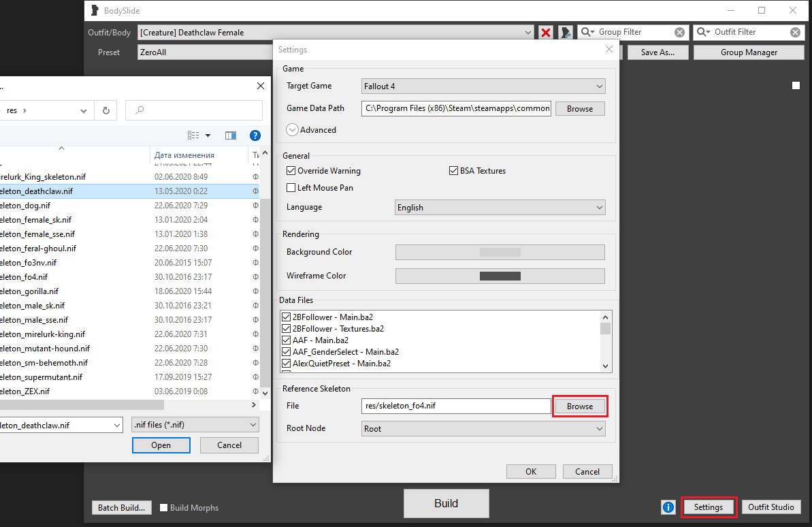Browse for reference skeleton file

(x=579, y=406)
